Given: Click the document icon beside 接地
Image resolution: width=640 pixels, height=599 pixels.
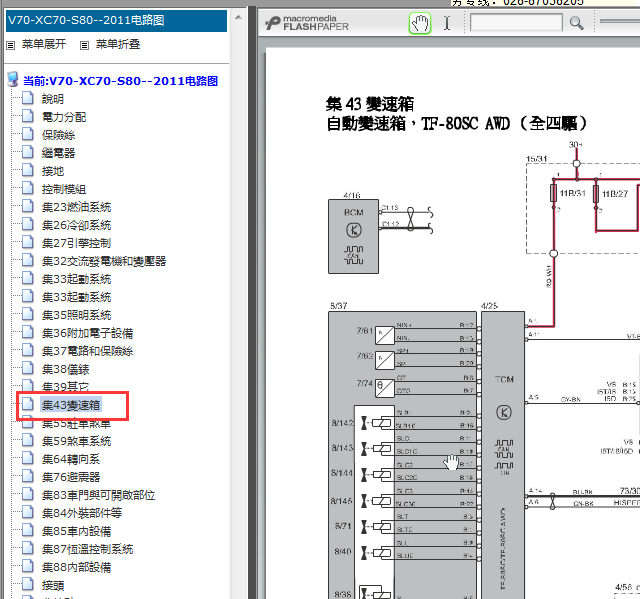Looking at the screenshot, I should (28, 170).
